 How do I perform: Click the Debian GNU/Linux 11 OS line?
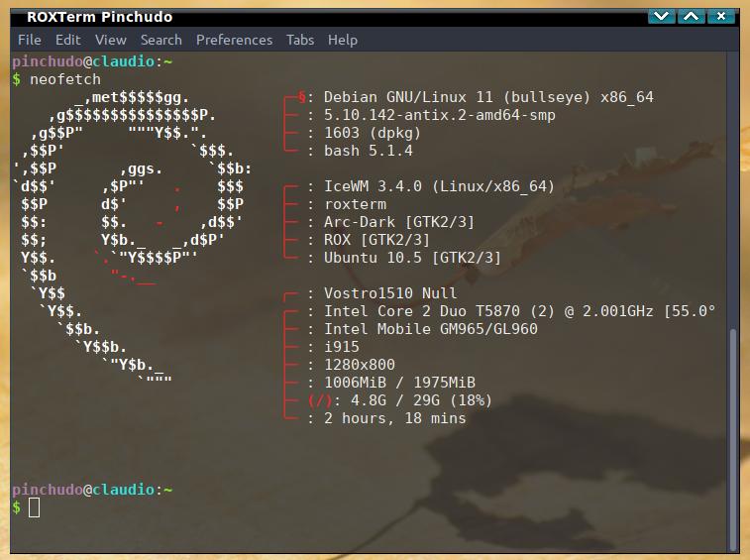pos(488,97)
